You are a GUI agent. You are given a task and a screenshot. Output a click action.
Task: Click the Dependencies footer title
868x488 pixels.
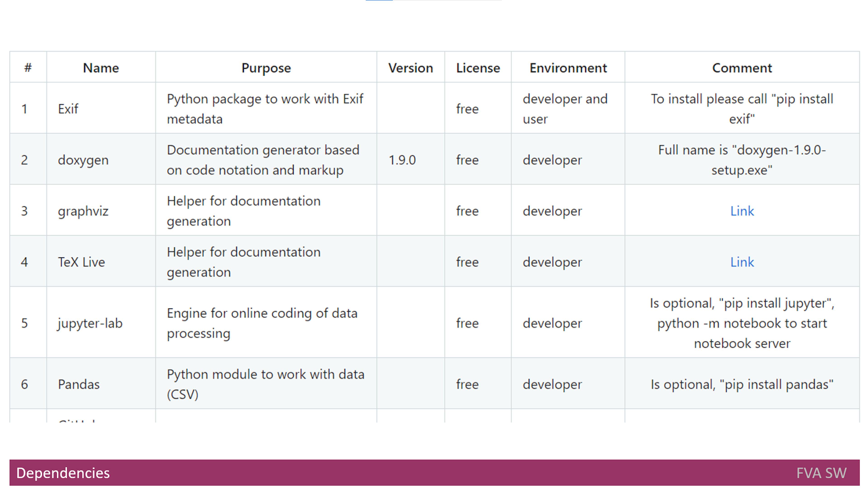click(63, 473)
